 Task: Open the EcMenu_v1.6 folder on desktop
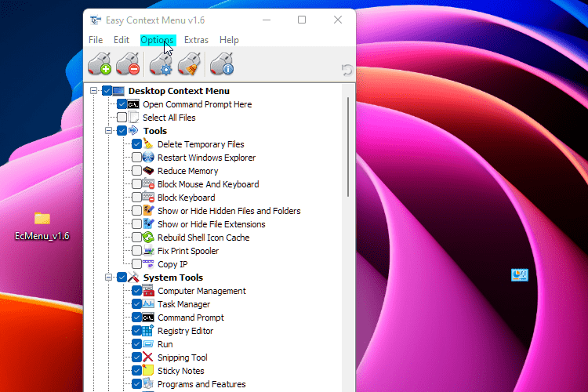pyautogui.click(x=42, y=227)
